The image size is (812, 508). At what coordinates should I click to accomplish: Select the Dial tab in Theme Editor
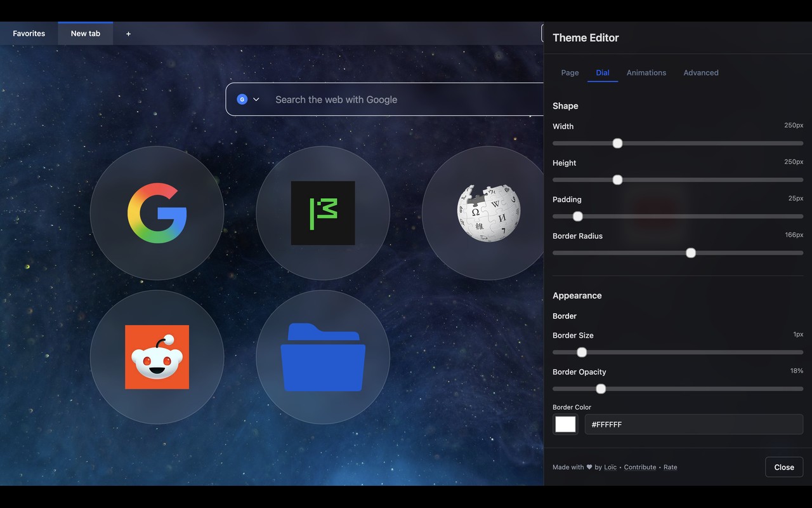603,72
